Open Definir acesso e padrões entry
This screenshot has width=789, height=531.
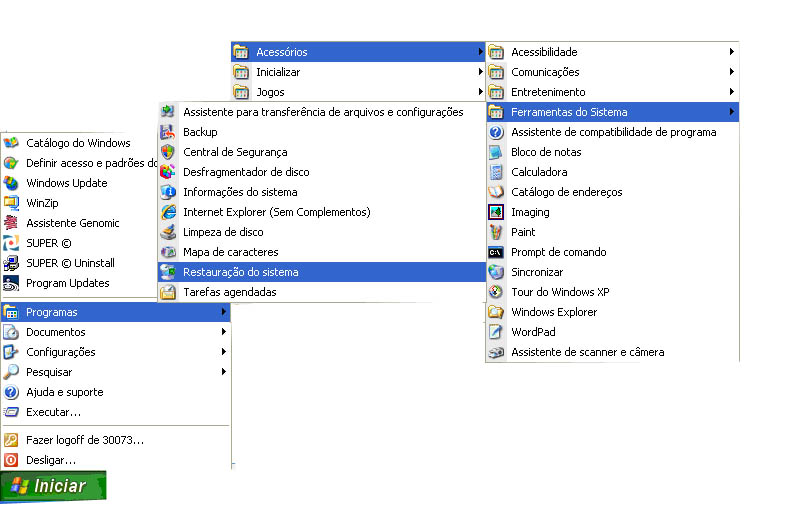pyautogui.click(x=81, y=163)
